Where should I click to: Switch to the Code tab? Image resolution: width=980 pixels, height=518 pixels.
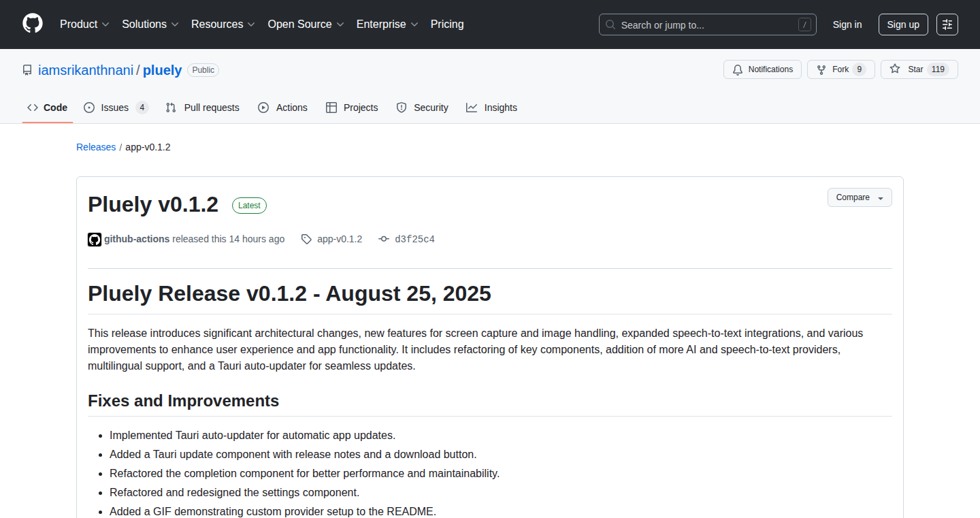click(x=48, y=108)
